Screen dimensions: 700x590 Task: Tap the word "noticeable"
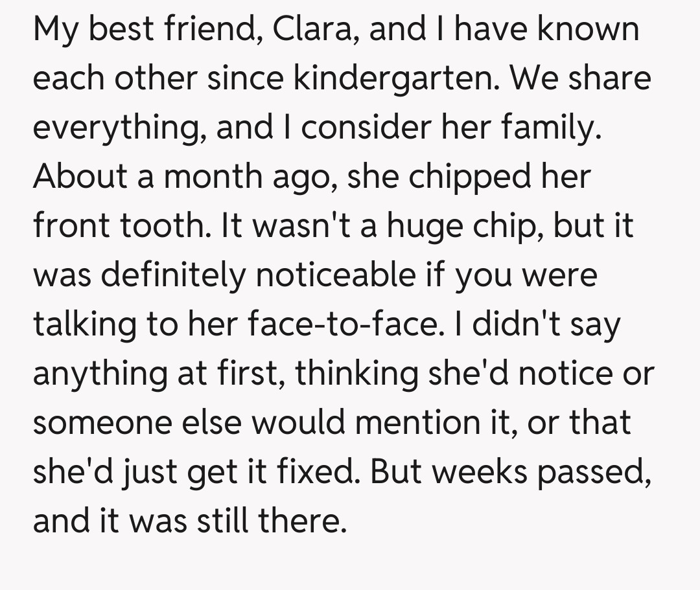click(x=344, y=275)
